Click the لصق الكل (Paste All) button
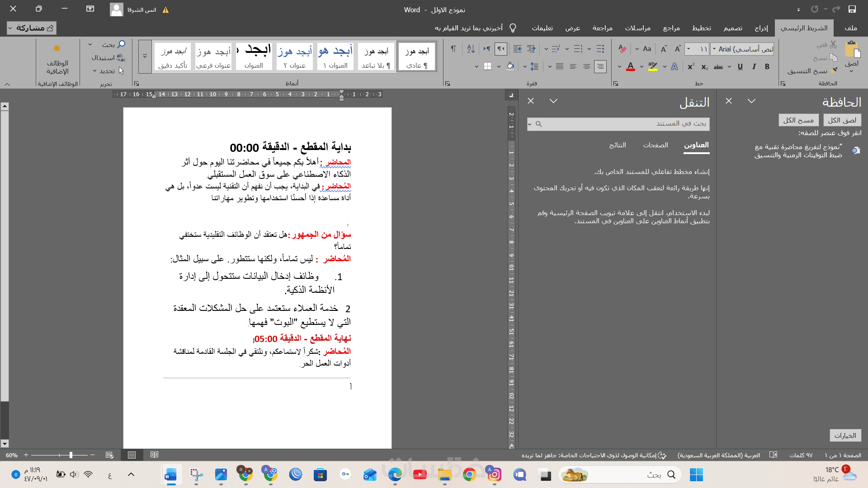The width and height of the screenshot is (868, 488). tap(842, 120)
